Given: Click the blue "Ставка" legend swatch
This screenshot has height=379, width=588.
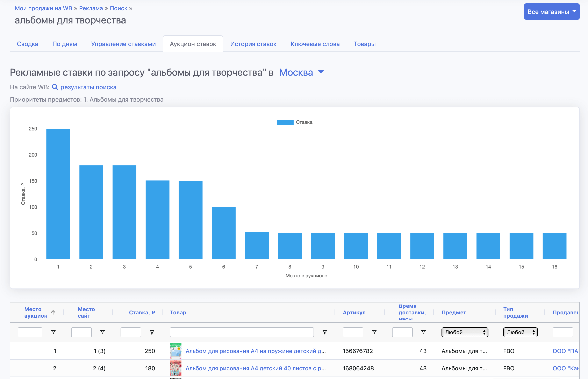Looking at the screenshot, I should (285, 122).
